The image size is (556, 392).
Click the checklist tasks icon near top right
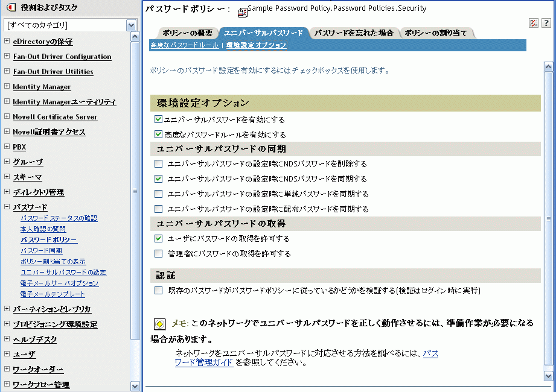[x=533, y=22]
